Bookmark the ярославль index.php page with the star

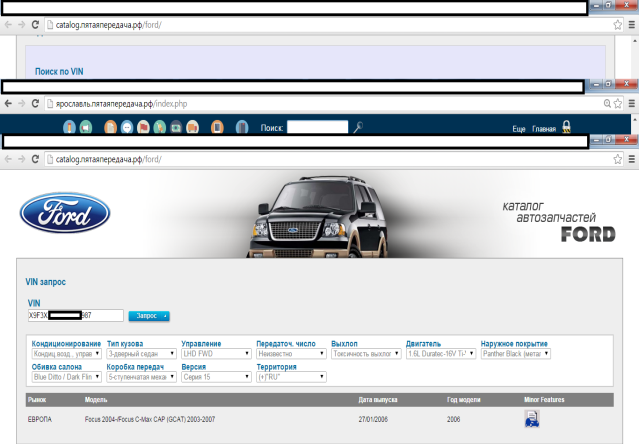[618, 104]
